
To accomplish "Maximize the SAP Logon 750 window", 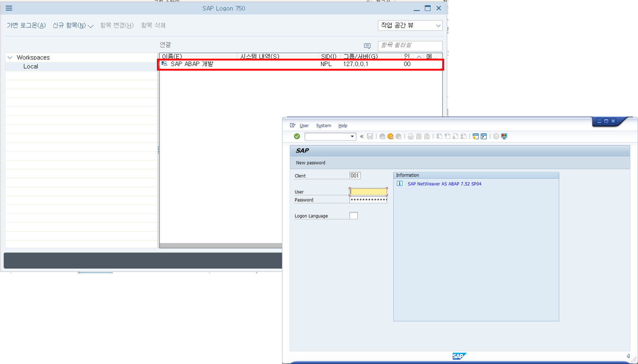I will (428, 8).
